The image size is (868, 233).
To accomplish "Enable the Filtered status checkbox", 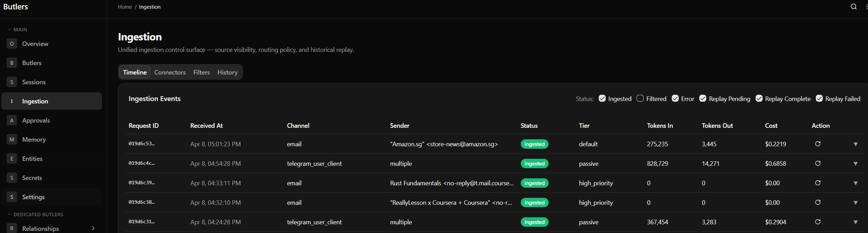I will [x=640, y=99].
